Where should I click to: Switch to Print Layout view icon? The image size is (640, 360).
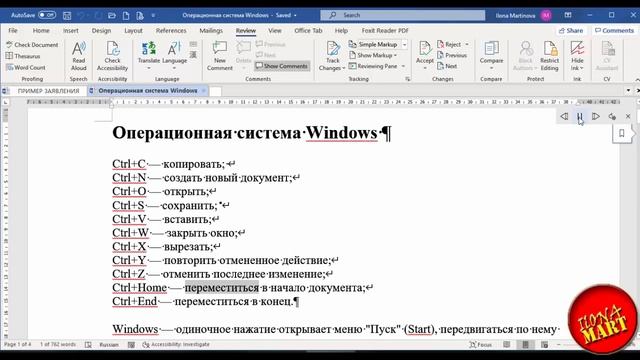tap(525, 345)
